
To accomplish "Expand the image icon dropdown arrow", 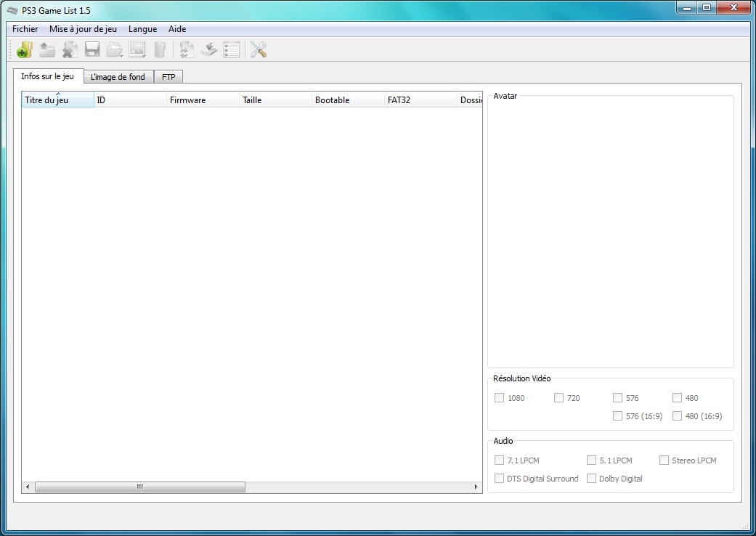I will pos(145,56).
